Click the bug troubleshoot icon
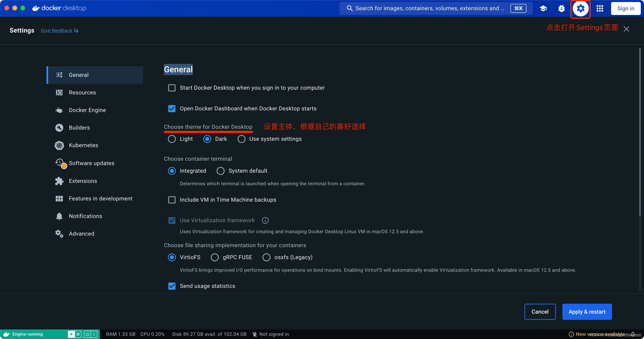This screenshot has height=339, width=644. 562,9
